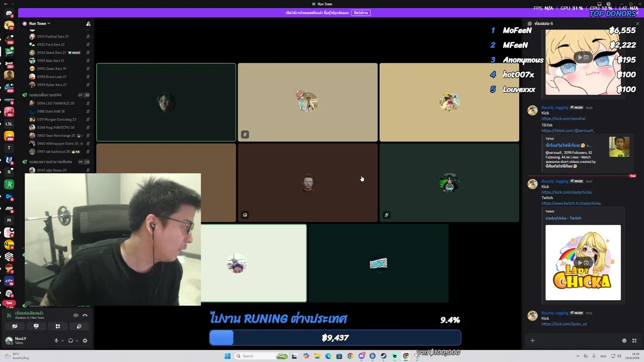Open the M server in sidebar
This screenshot has width=644, height=362.
[9, 220]
